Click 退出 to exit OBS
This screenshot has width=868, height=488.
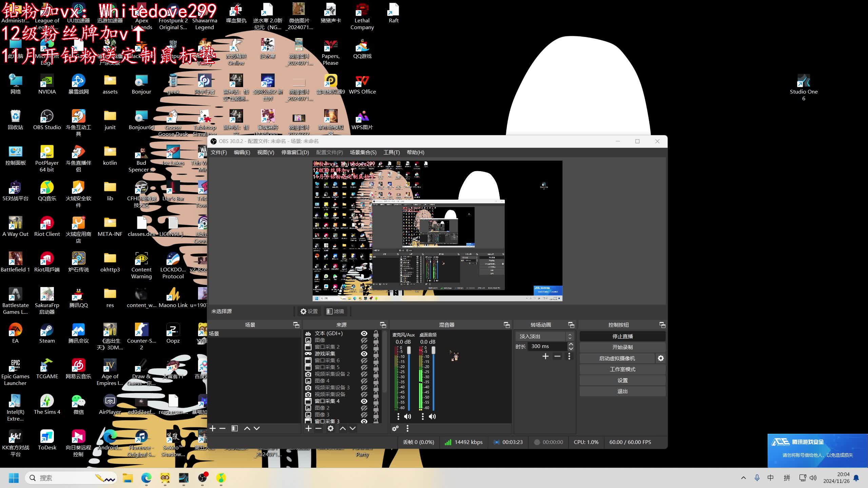pos(623,391)
